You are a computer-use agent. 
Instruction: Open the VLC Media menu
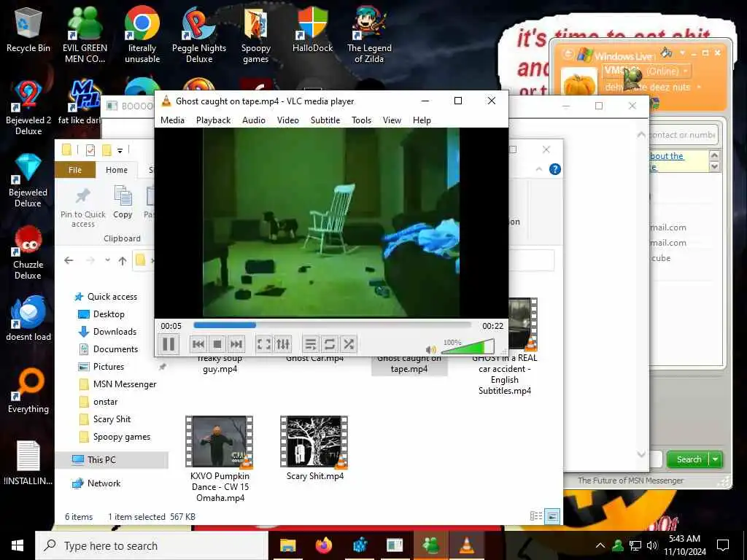tap(172, 120)
